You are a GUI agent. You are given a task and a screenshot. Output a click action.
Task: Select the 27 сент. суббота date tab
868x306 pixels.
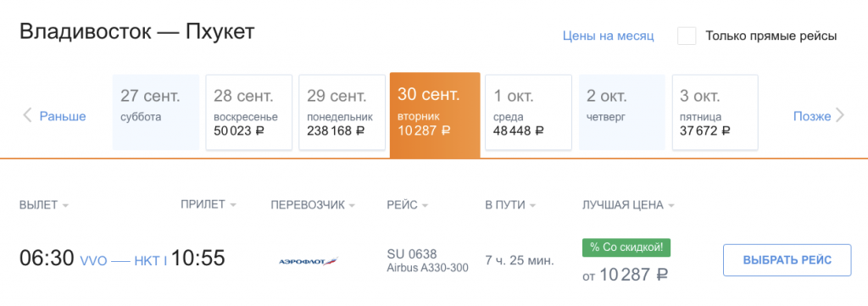point(156,113)
